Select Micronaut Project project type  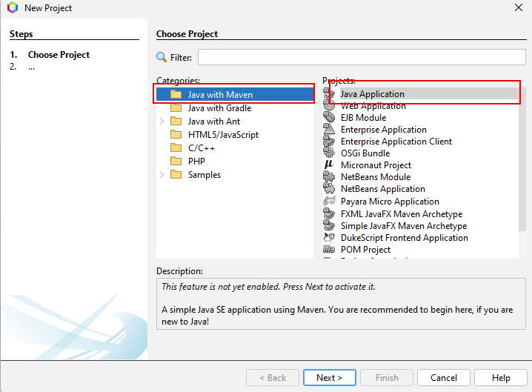tap(376, 165)
